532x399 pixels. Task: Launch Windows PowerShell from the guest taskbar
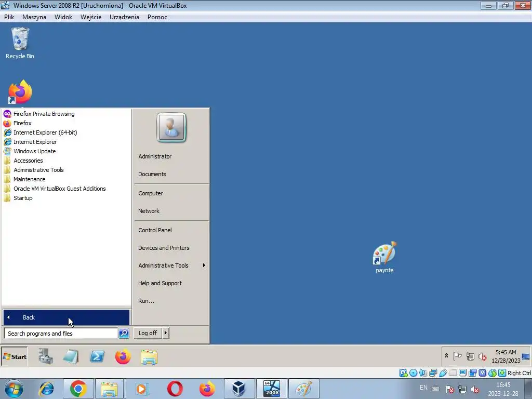[x=97, y=356]
